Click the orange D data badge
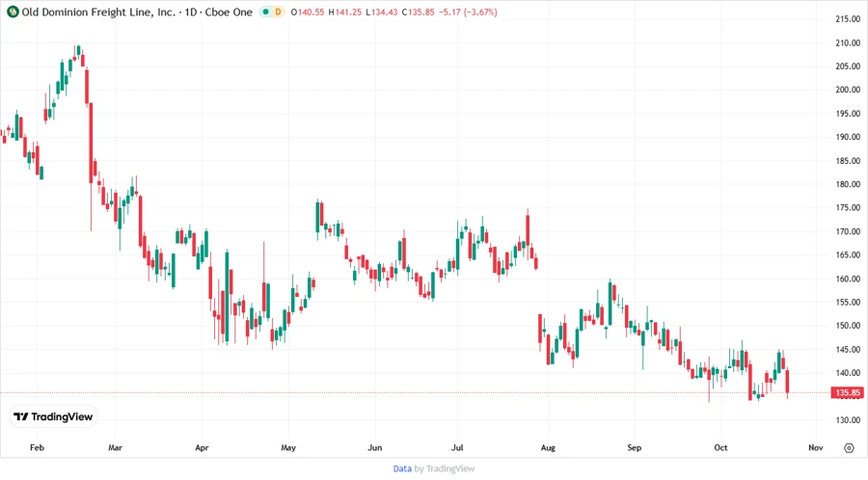The height and width of the screenshot is (480, 868). [278, 13]
